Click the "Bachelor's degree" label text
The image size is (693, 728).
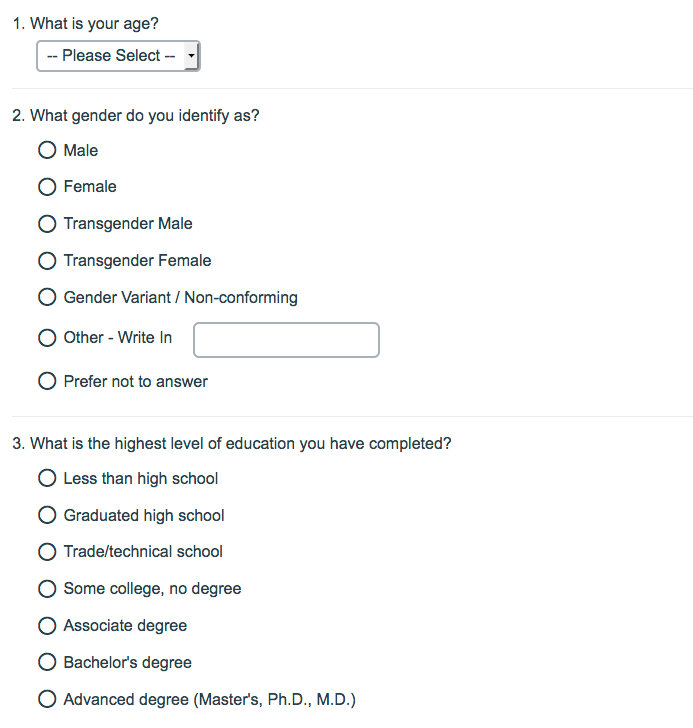[x=127, y=663]
